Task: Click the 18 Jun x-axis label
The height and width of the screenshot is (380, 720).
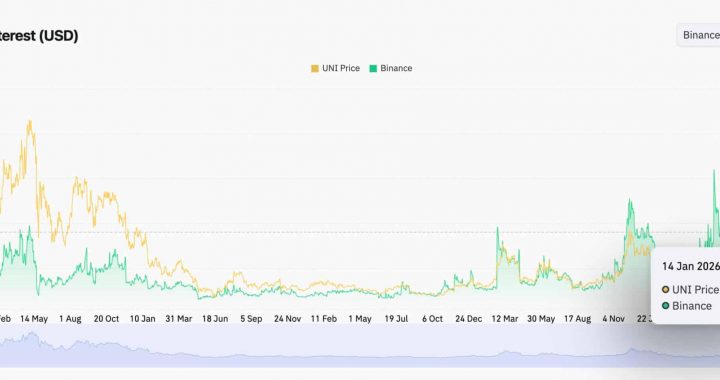Action: (215, 319)
